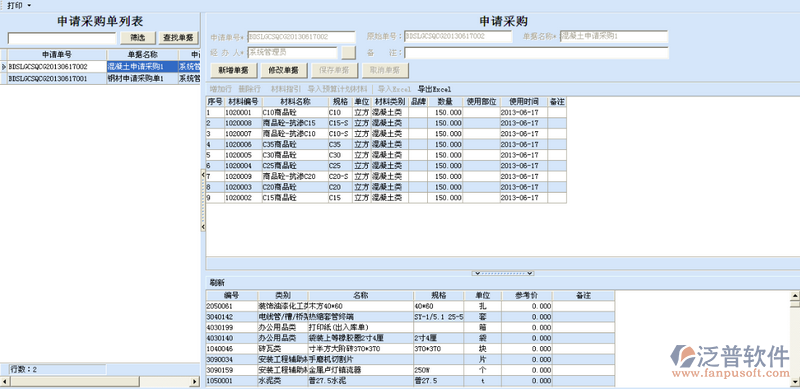Click the 查找单据 search button
The image size is (800, 389).
179,38
